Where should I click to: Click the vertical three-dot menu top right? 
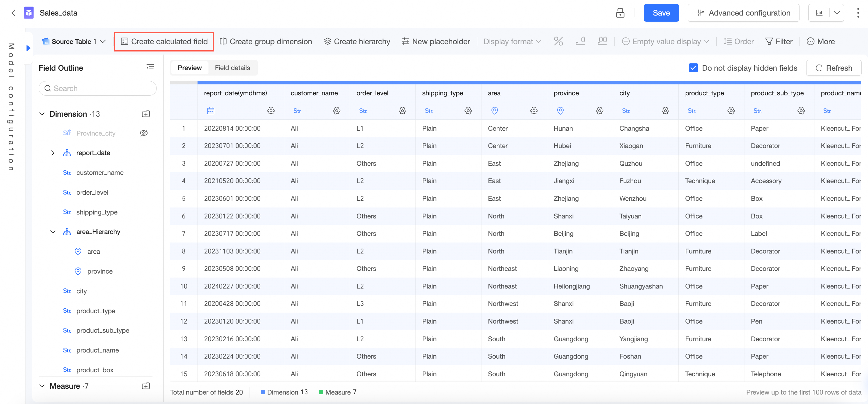point(858,13)
